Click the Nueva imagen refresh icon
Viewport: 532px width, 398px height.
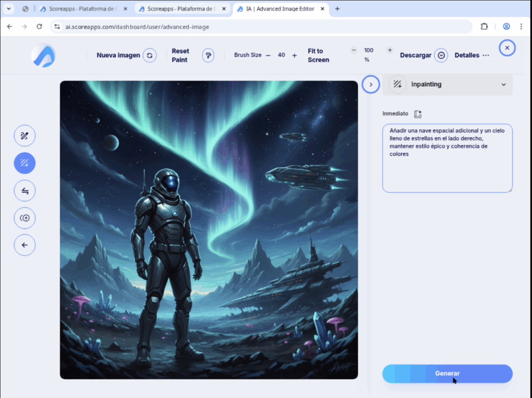click(x=150, y=55)
